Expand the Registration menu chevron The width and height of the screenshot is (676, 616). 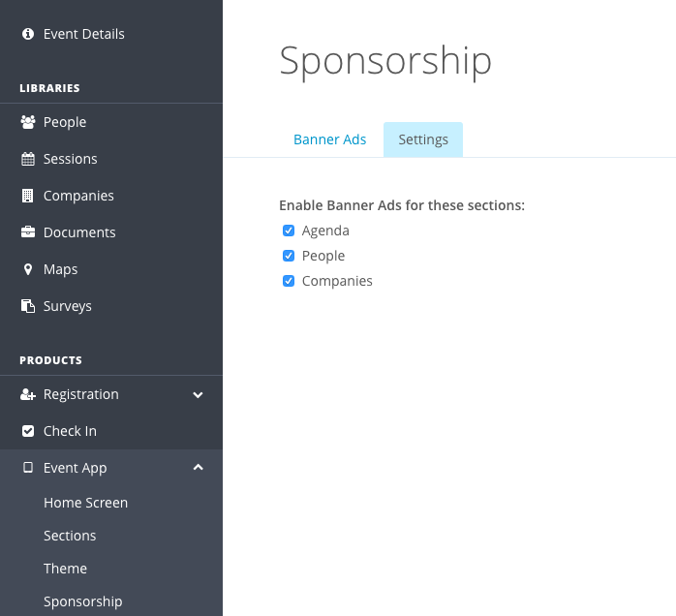tap(198, 395)
